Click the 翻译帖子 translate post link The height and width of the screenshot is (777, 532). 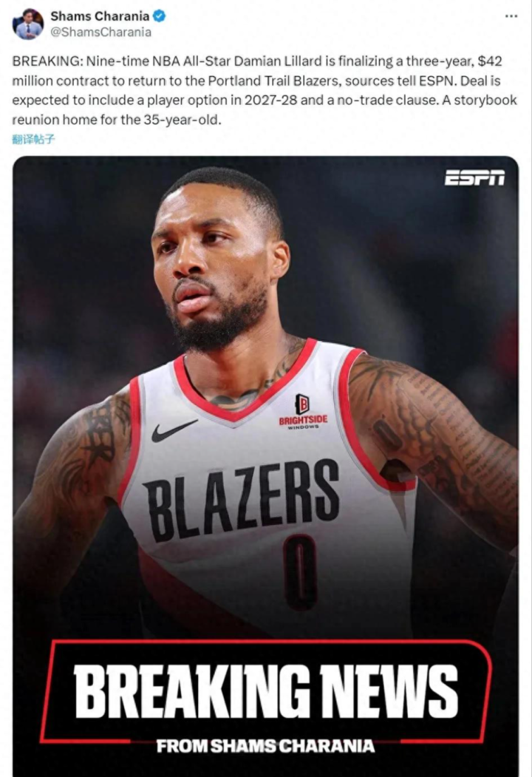pos(33,139)
